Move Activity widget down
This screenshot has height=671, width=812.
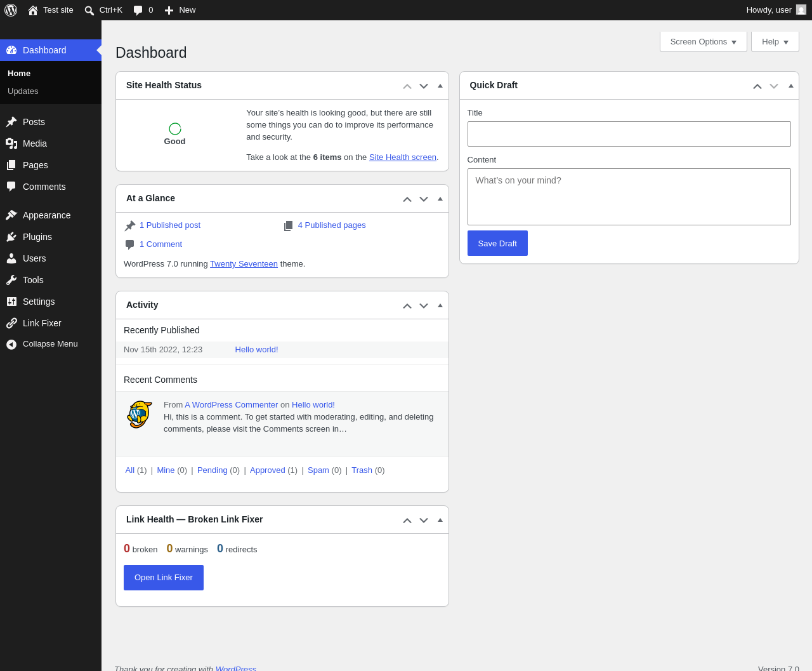click(424, 305)
